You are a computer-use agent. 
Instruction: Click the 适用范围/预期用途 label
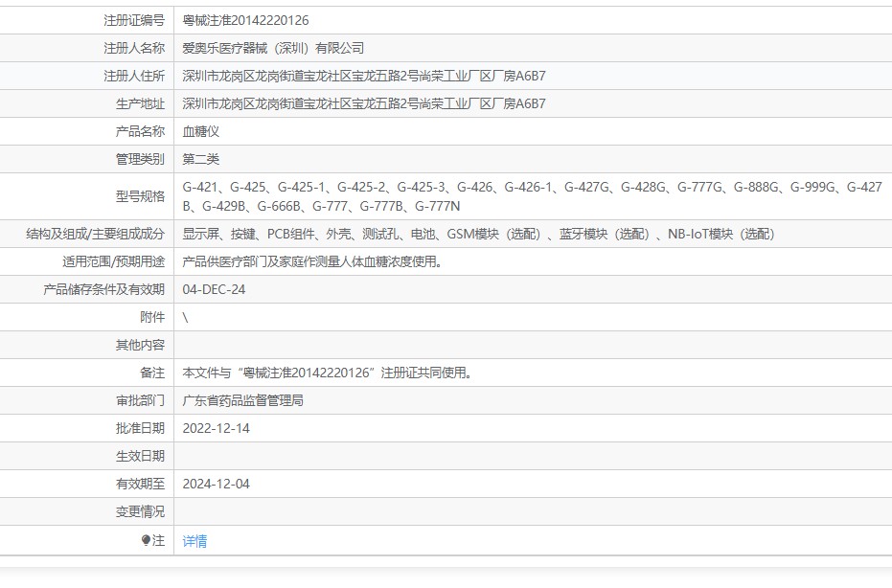click(x=114, y=261)
